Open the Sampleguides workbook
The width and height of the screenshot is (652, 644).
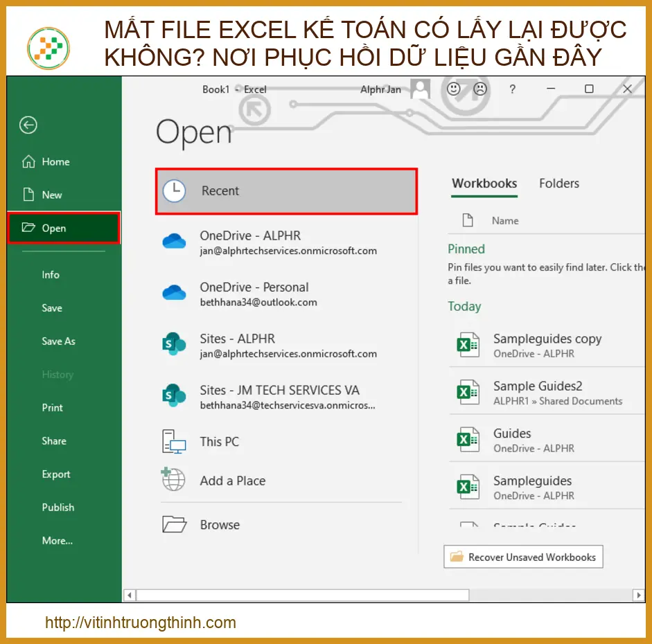547,488
